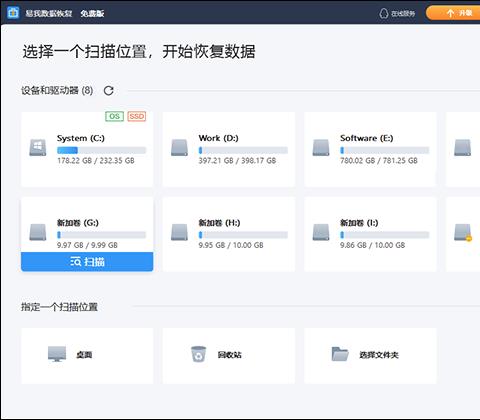480x420 pixels.
Task: Choose the Recycle Bin icon location
Action: (198, 354)
